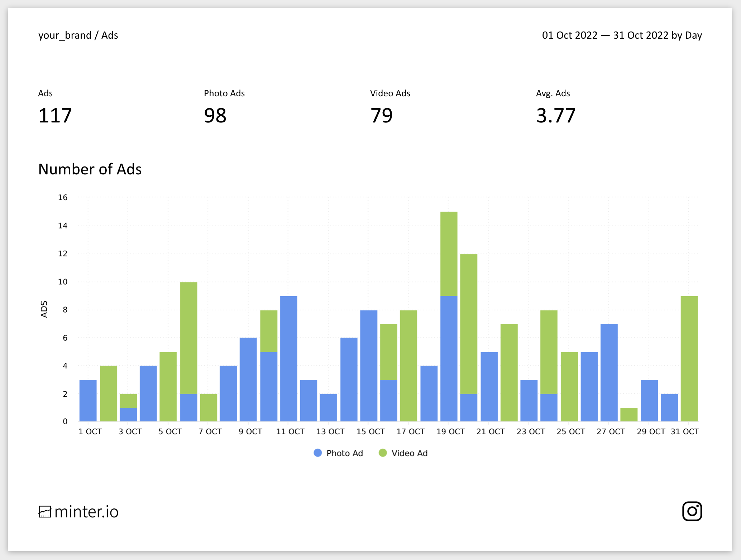The image size is (741, 560).
Task: Click 'your_brand' in the breadcrumb
Action: coord(65,35)
